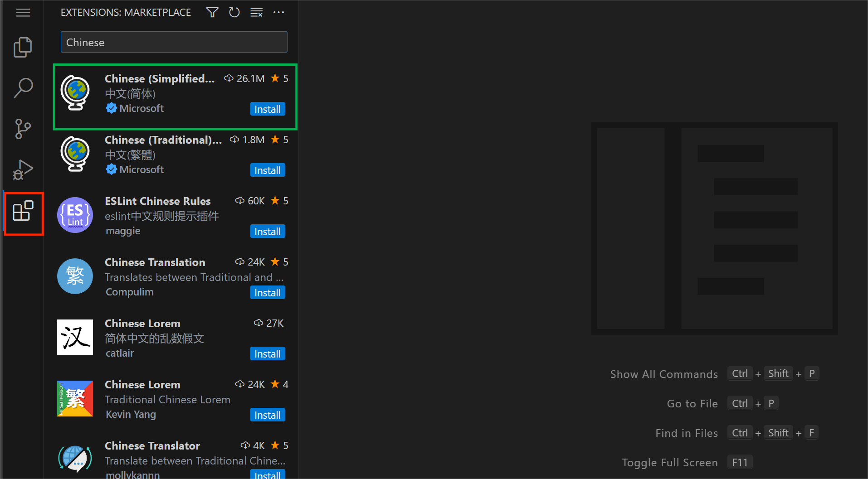Open the Run and Debug view
This screenshot has height=479, width=868.
point(23,169)
